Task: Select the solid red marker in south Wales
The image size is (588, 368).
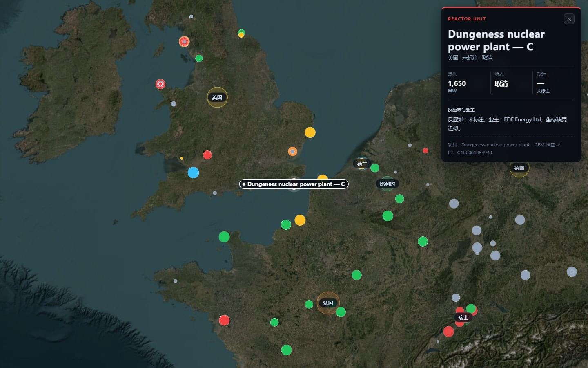Action: (207, 155)
